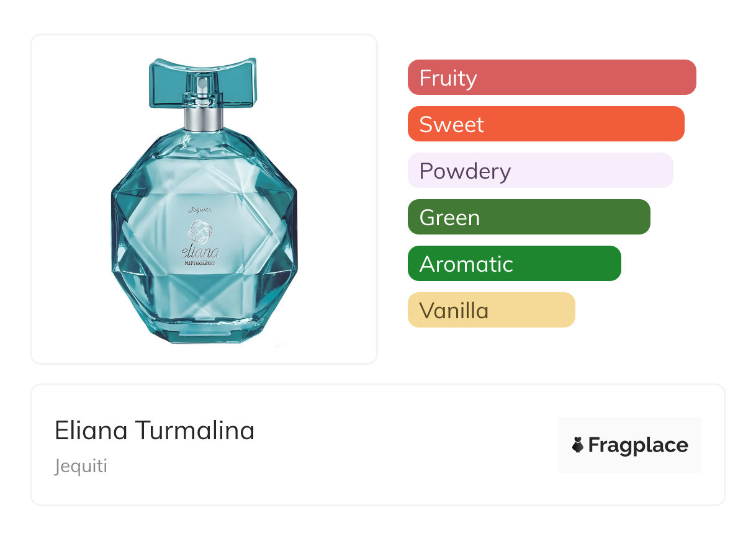Click the swirl emblem on the bottle label
Viewport: 756px width, 536px height.
[200, 233]
